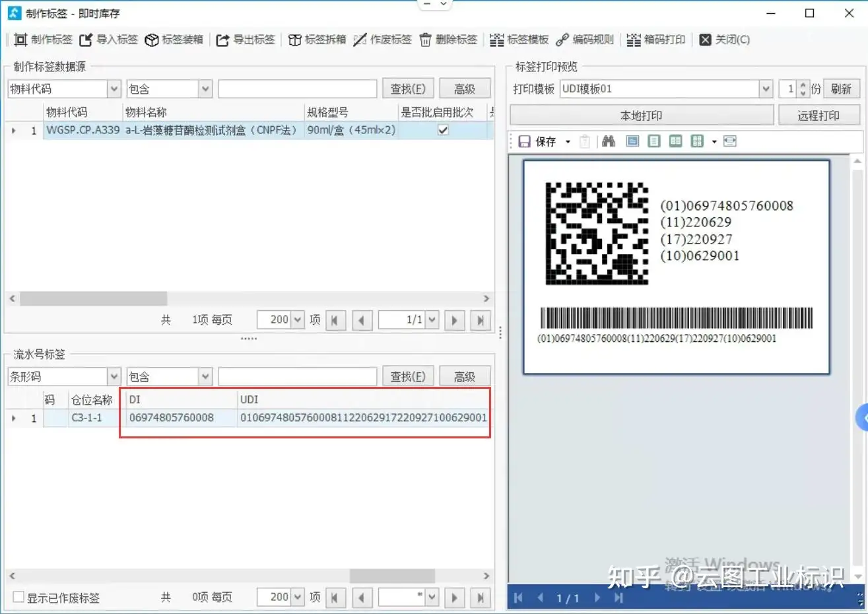Open the multi-page view dropdown arrow

[714, 142]
